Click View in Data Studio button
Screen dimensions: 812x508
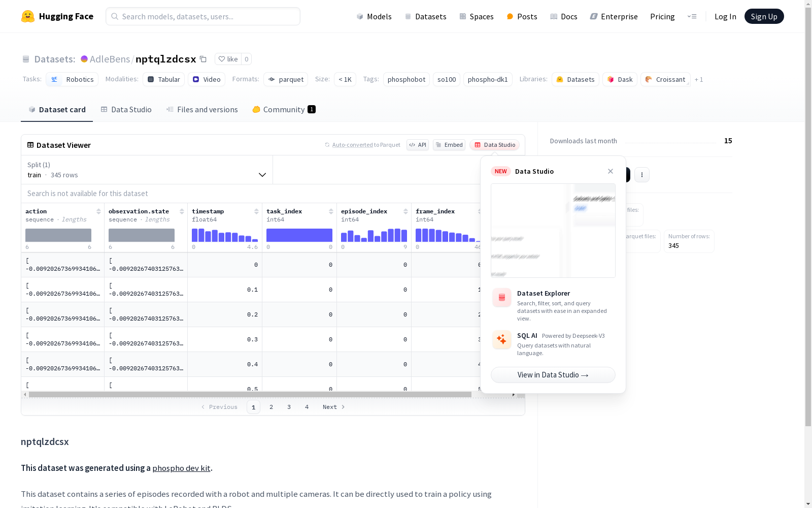(553, 375)
